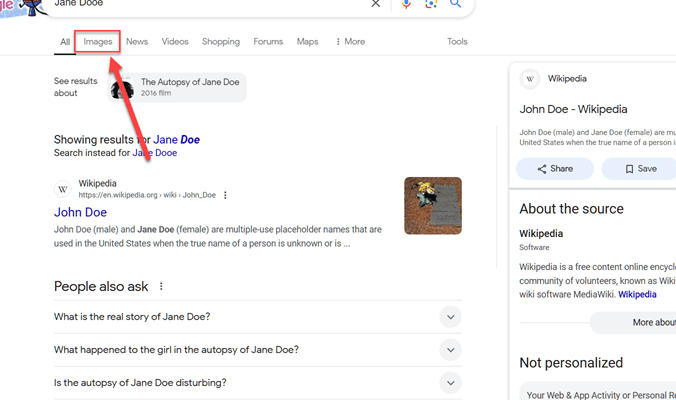Clear the search box with the X icon
This screenshot has height=400, width=676.
[376, 4]
